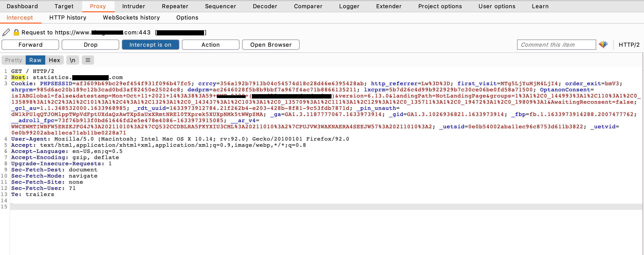Click the padlock HTTPS icon
This screenshot has width=644, height=255.
[16, 32]
